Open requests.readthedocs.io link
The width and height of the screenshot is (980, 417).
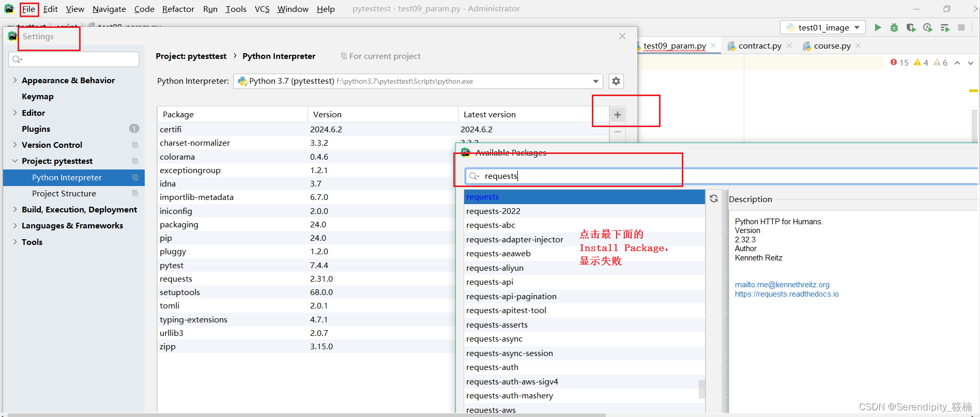(787, 294)
